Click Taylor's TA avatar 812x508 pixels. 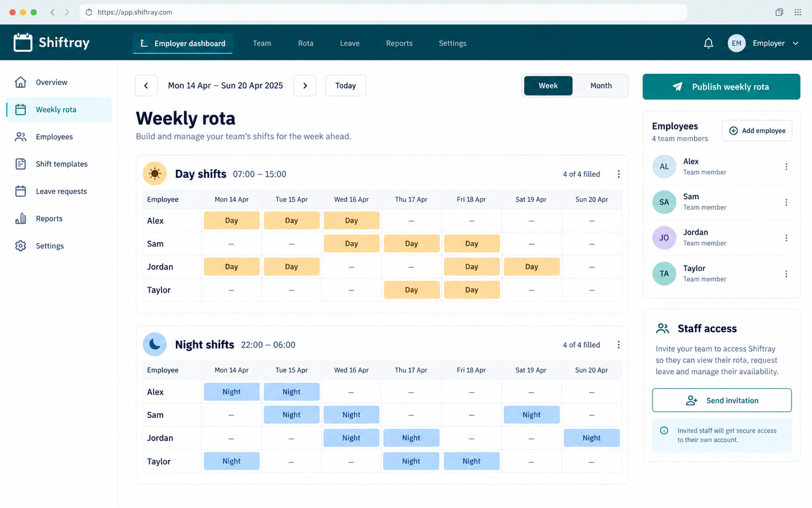tap(664, 274)
